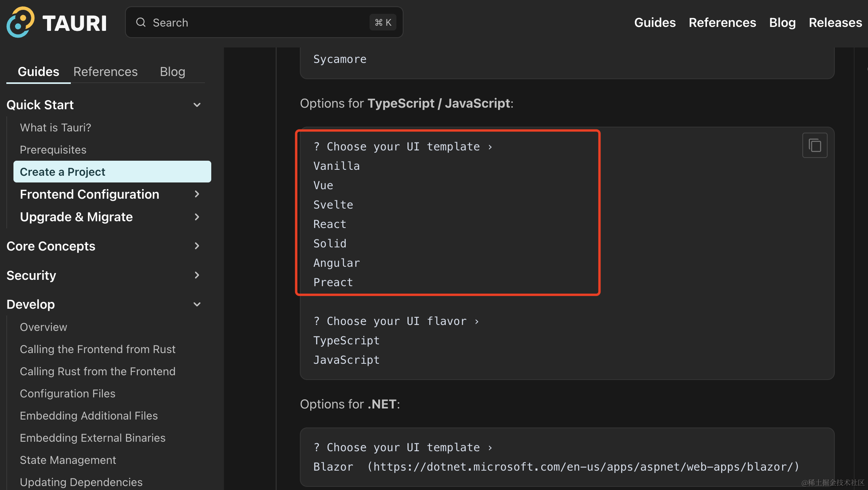868x490 pixels.
Task: Expand the Upgrade & Migrate chevron
Action: 197,217
